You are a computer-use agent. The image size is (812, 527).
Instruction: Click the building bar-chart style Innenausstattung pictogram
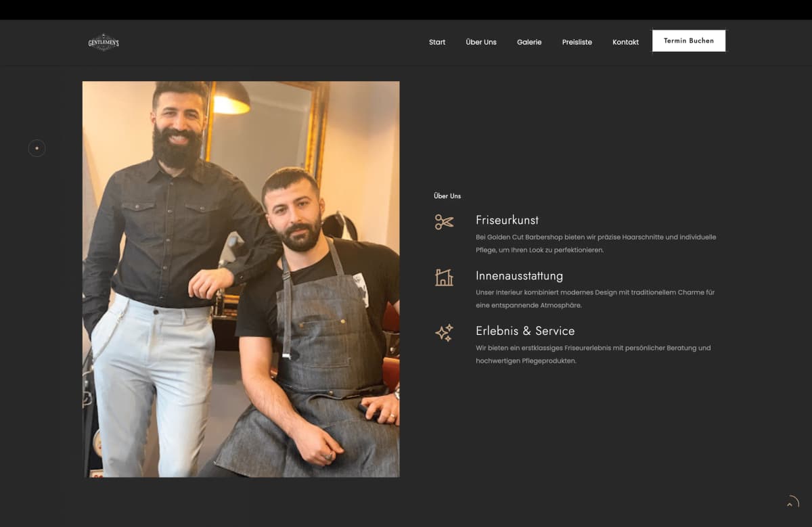444,277
